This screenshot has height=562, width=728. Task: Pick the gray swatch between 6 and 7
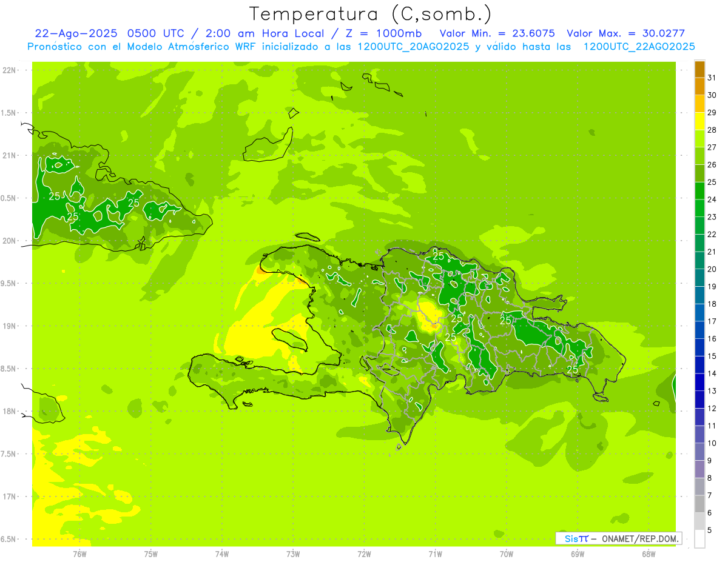tap(699, 504)
